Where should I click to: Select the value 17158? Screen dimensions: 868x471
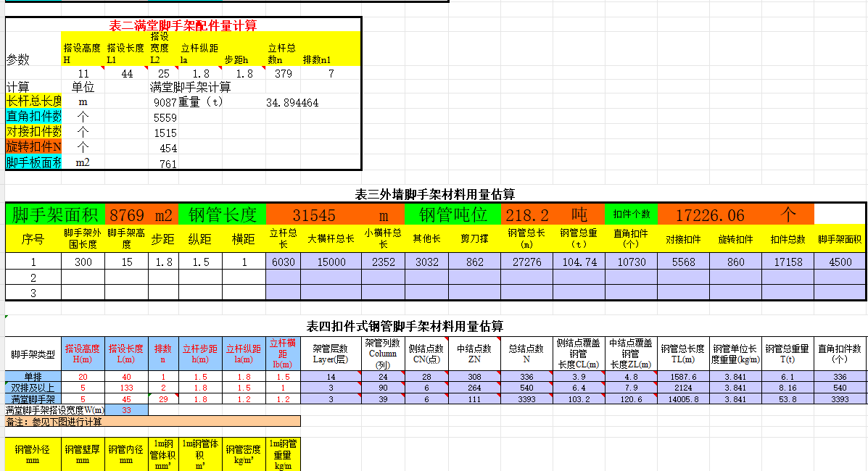[788, 262]
